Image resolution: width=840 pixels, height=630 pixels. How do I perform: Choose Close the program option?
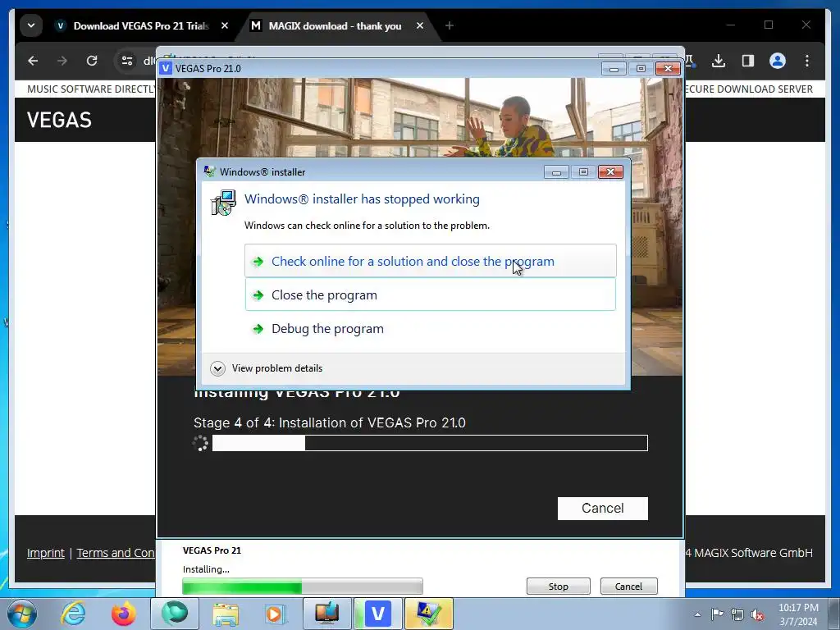(x=430, y=294)
